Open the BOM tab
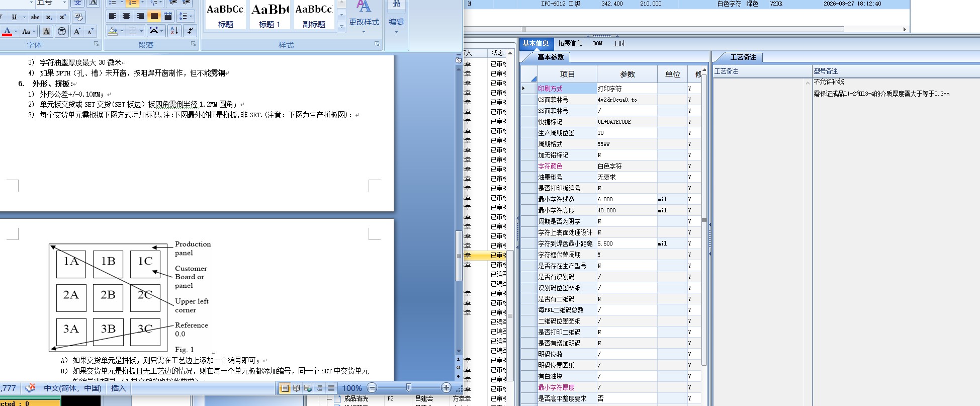 point(597,43)
